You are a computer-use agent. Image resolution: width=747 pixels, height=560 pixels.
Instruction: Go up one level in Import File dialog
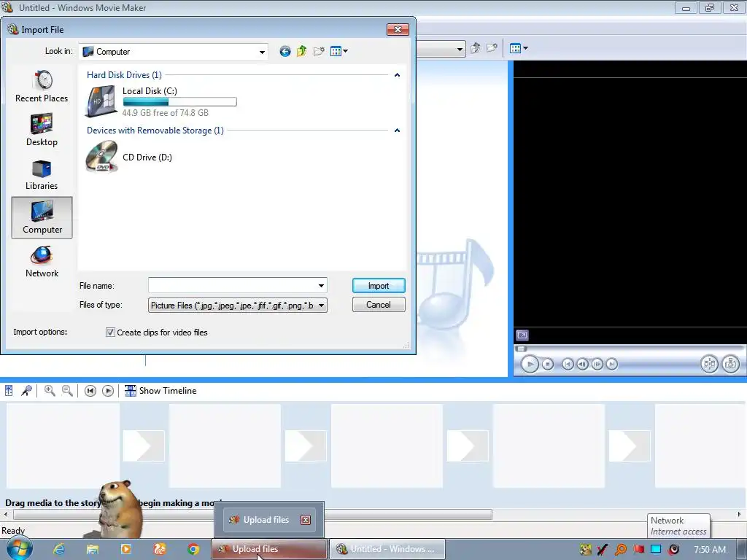pos(301,52)
